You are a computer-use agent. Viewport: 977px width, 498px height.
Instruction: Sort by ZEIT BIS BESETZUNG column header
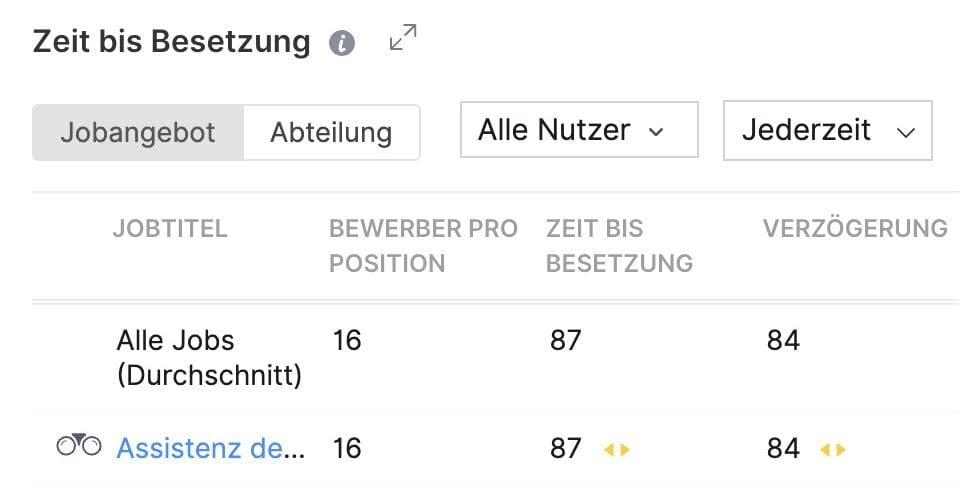click(x=619, y=246)
